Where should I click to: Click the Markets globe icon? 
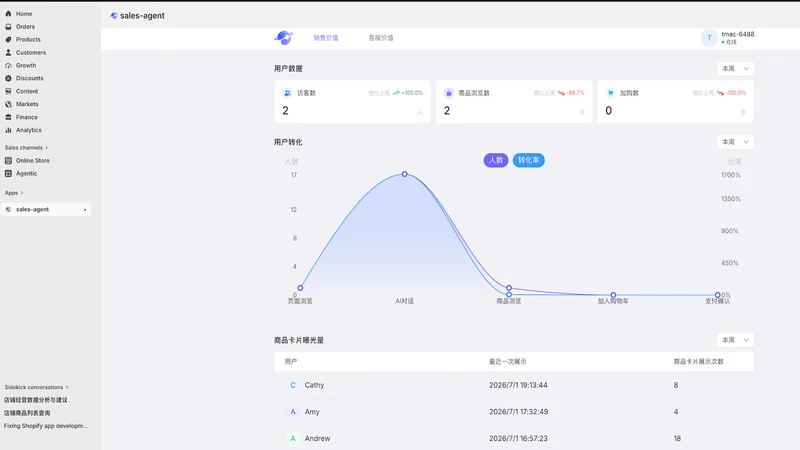click(8, 104)
